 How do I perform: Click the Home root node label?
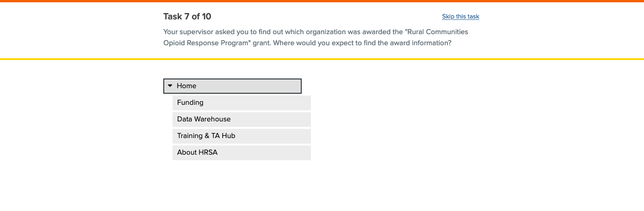click(x=186, y=86)
